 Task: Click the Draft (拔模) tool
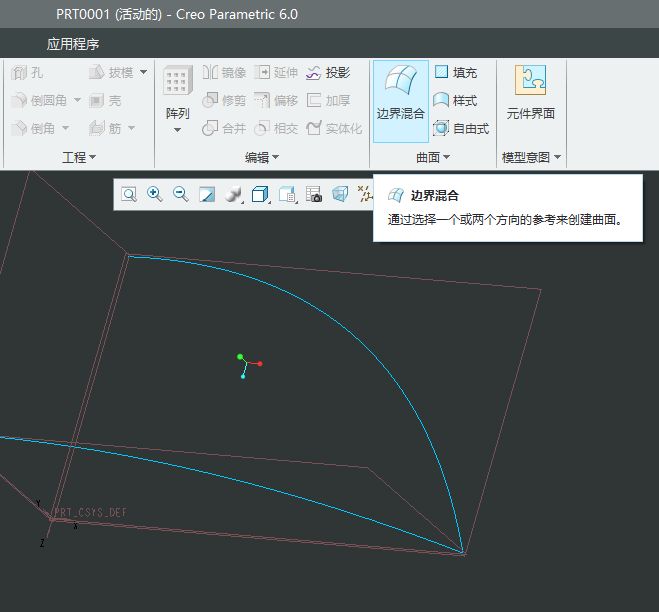click(111, 72)
